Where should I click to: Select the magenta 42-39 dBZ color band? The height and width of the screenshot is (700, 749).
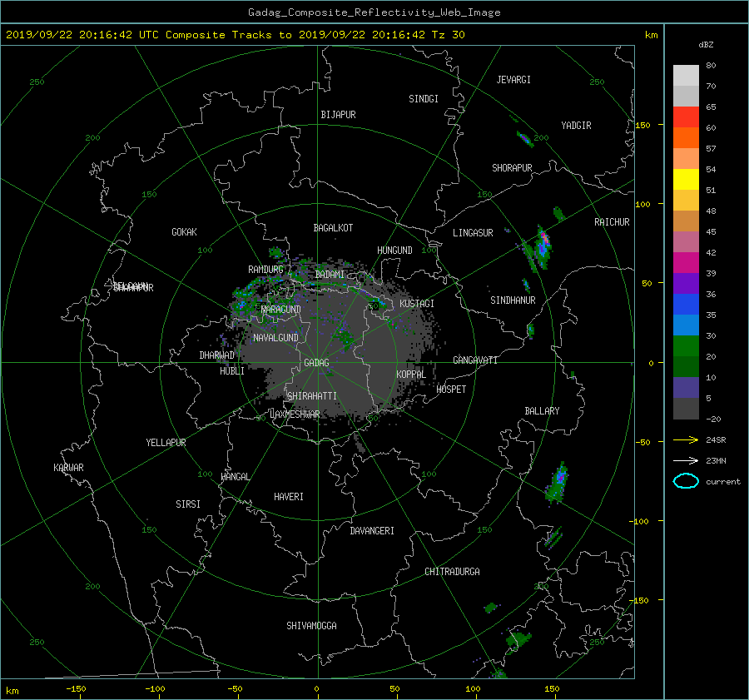[x=686, y=262]
